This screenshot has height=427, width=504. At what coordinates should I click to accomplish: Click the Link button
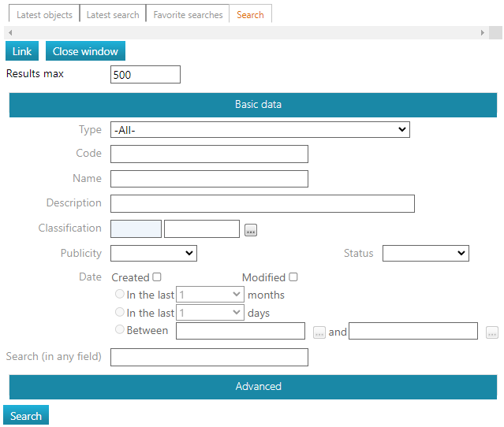pos(22,51)
